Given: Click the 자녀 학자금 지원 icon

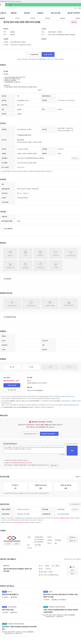Looking at the screenshot, I should click(71, 253).
